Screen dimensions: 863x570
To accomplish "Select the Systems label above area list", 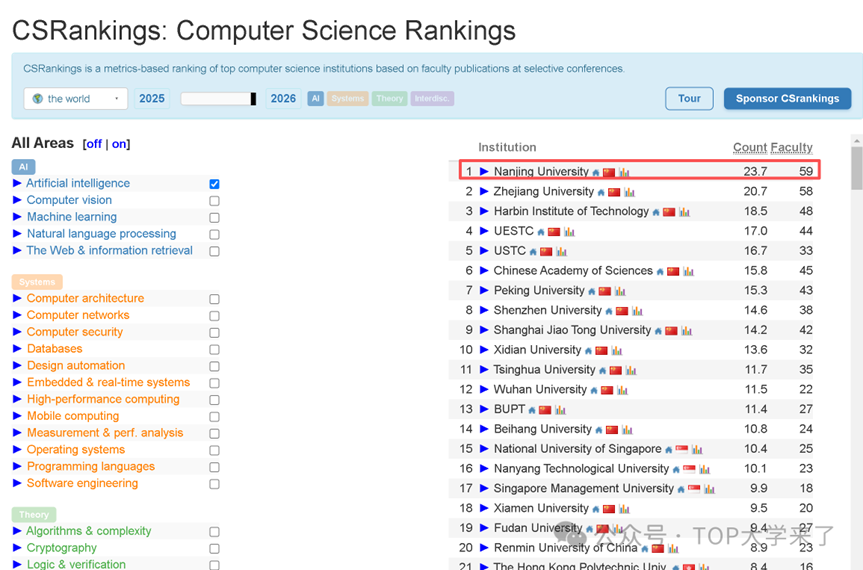I will click(37, 282).
